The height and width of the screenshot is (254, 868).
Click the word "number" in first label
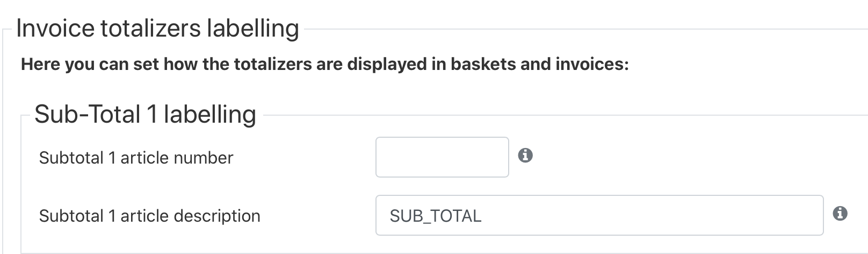tap(205, 158)
